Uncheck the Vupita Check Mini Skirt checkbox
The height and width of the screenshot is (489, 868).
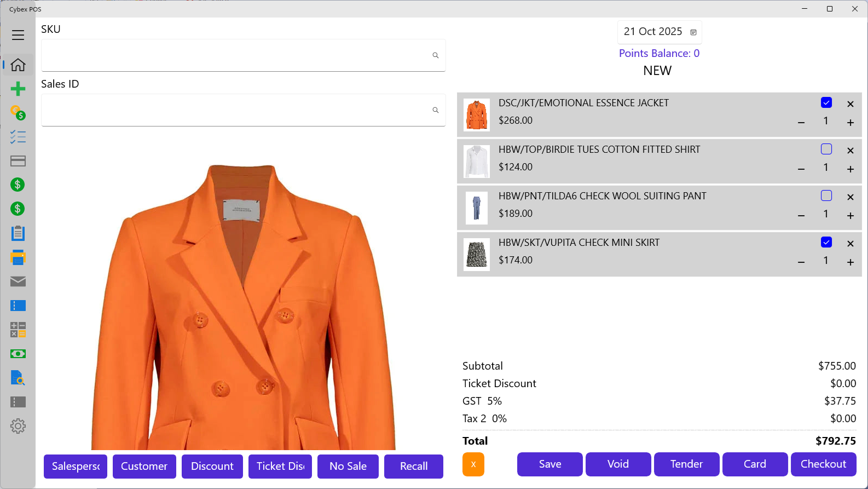tap(826, 242)
